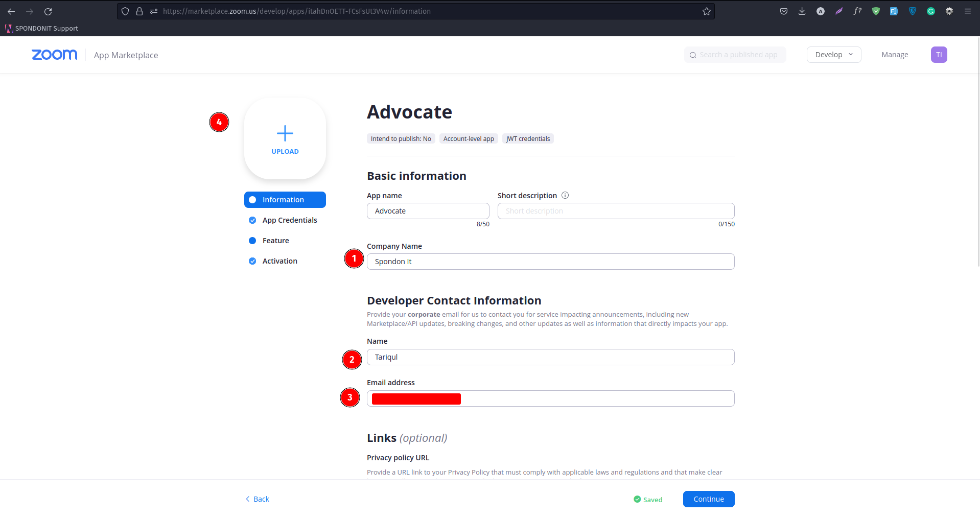
Task: Open site permissions icon in address bar
Action: click(154, 11)
